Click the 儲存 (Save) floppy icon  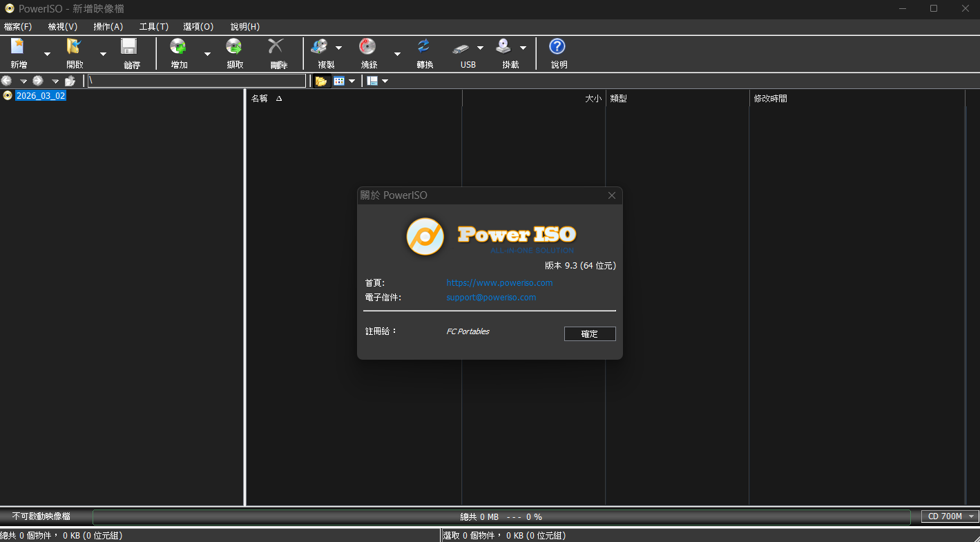point(129,47)
